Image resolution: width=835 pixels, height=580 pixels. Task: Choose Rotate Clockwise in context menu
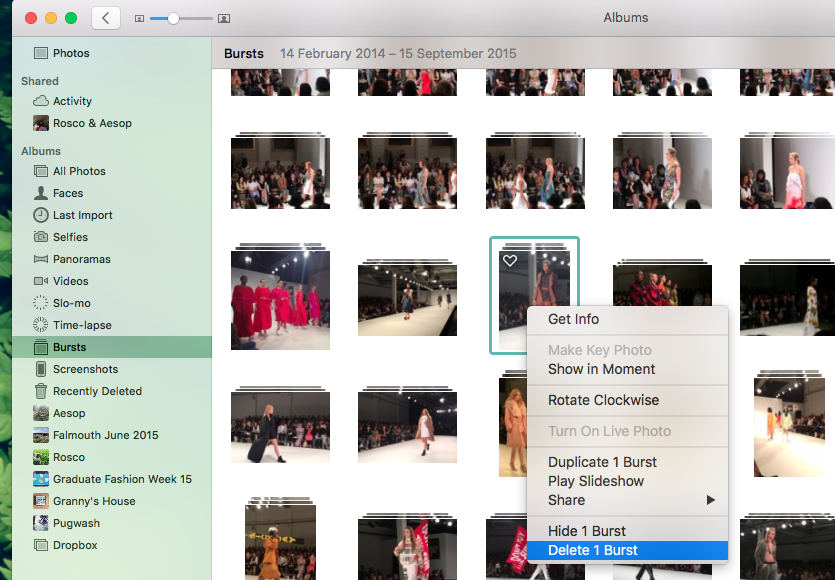pos(627,400)
